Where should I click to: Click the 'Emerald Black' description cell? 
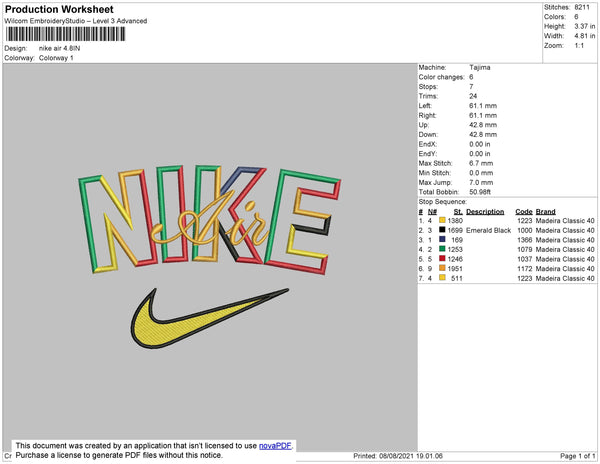(x=488, y=230)
